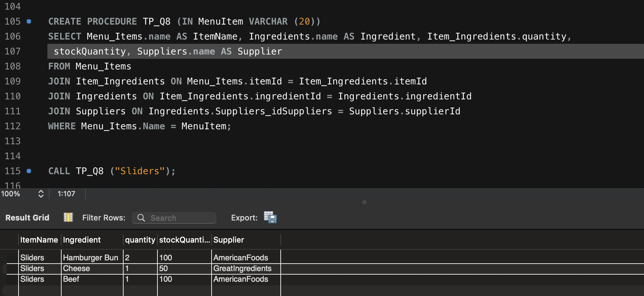Click the Result Grid view icon
The image size is (644, 296).
click(x=68, y=217)
